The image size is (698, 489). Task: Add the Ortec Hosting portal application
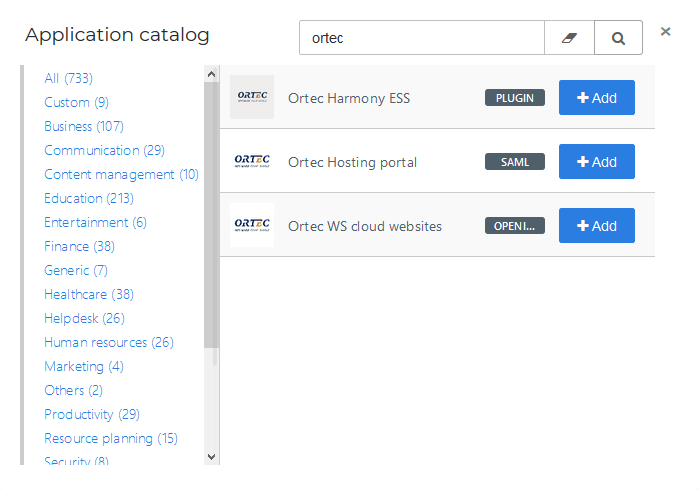(597, 162)
